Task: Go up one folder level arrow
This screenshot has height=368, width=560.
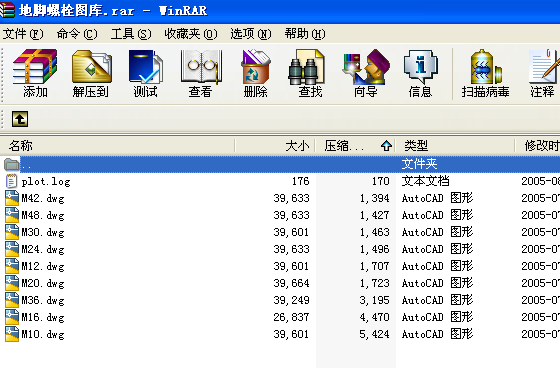Action: 20,119
